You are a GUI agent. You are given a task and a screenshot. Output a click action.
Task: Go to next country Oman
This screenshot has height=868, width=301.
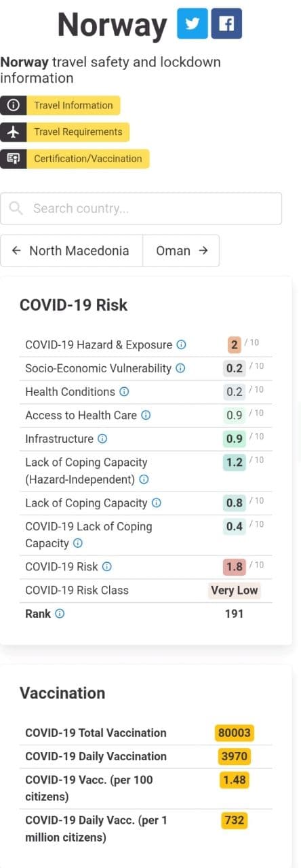coord(181,251)
